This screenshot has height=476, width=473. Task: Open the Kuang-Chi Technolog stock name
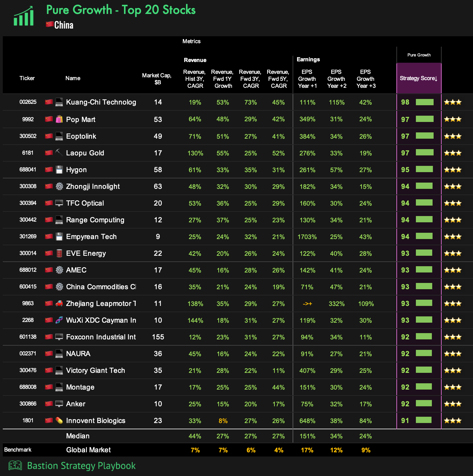[101, 102]
